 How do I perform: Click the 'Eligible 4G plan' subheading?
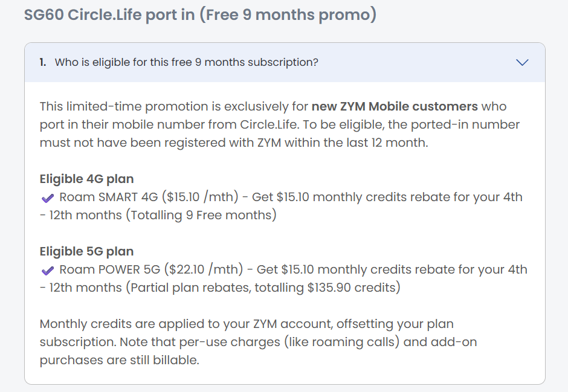pos(86,179)
